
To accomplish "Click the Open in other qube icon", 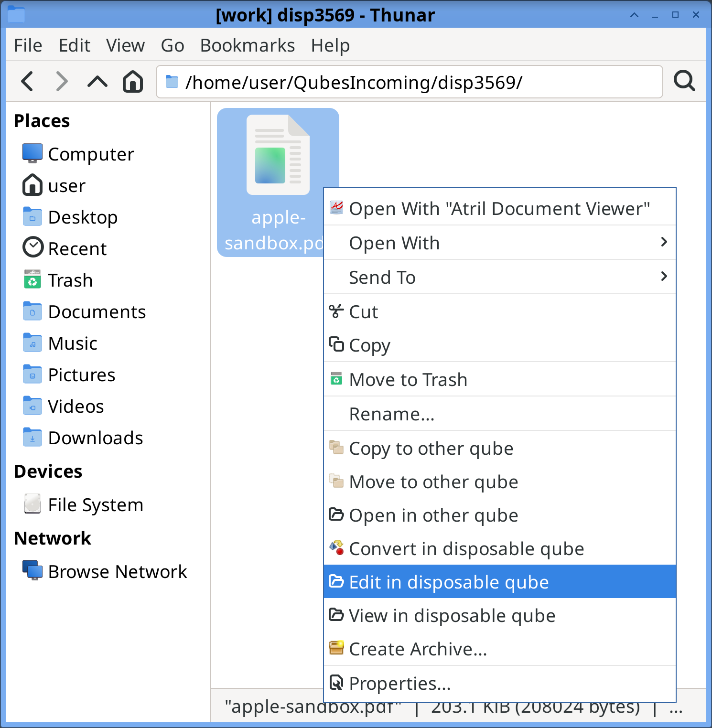I will pyautogui.click(x=337, y=515).
